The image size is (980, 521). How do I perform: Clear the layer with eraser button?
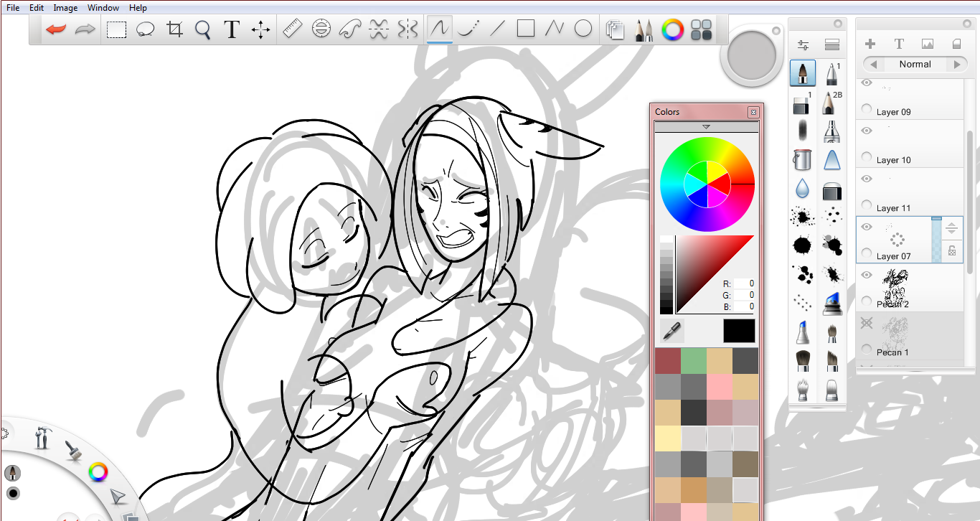956,44
